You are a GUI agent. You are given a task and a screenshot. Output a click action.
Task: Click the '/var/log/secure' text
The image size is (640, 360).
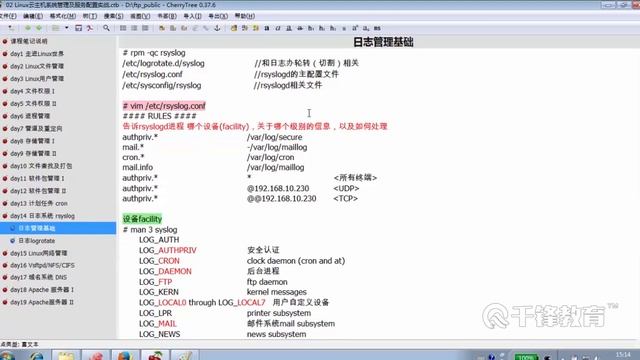click(x=275, y=137)
